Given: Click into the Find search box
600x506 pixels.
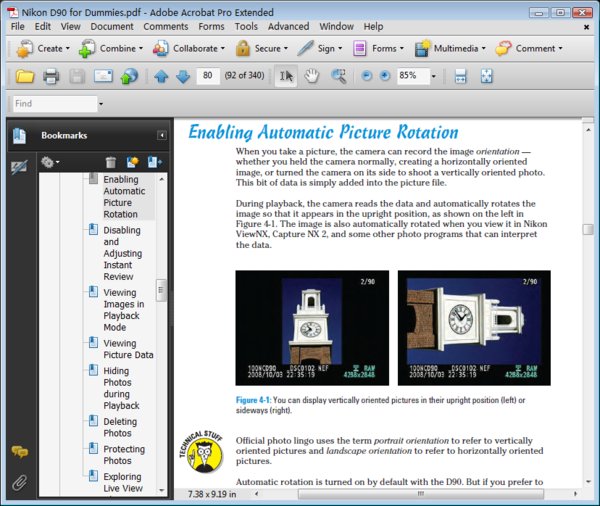Looking at the screenshot, I should [55, 104].
